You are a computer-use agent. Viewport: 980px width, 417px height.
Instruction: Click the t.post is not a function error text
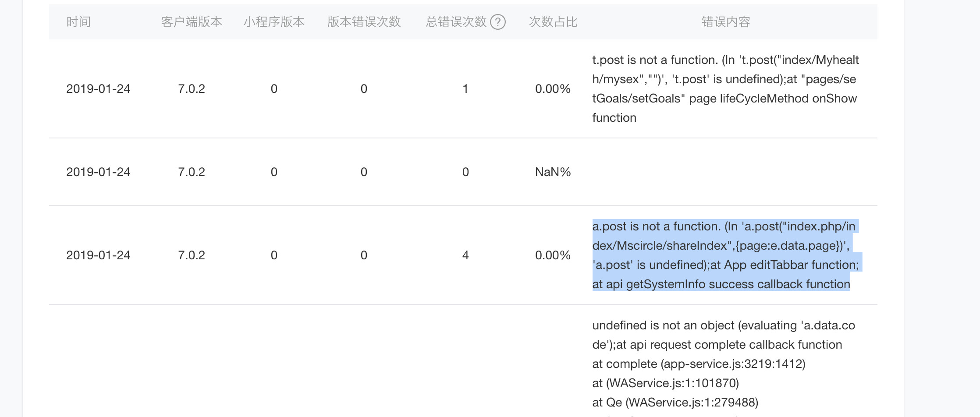(725, 88)
